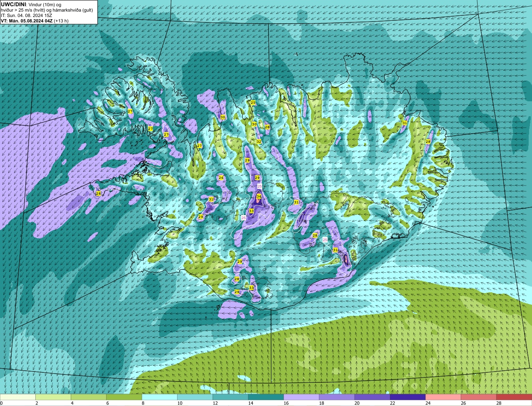This screenshot has height=406, width=532.
Task: Click the 'UWC/DINI' model title text
Action: click(x=13, y=4)
